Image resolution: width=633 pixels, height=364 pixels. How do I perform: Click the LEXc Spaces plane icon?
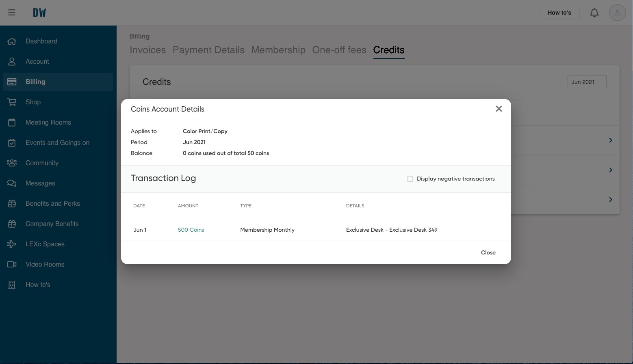[12, 244]
